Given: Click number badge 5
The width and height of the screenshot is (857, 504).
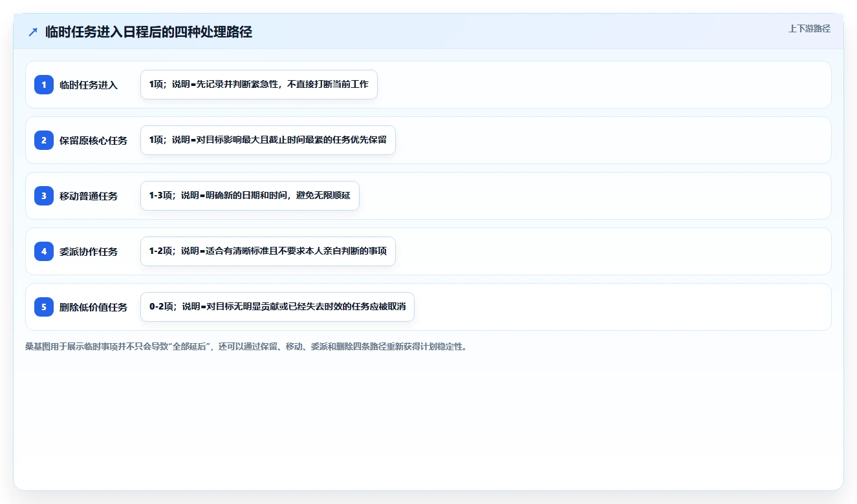Looking at the screenshot, I should point(44,307).
